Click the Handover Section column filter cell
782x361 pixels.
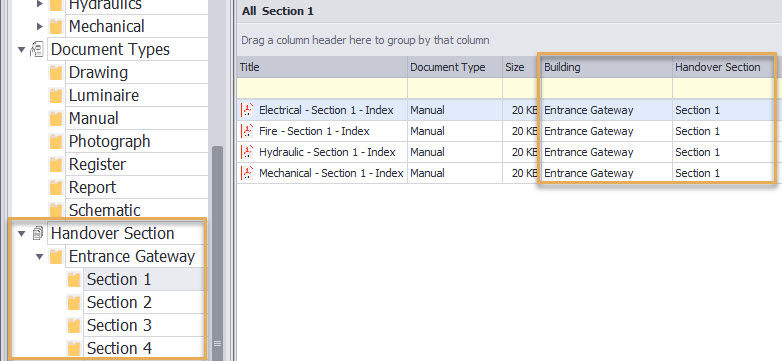(x=724, y=88)
